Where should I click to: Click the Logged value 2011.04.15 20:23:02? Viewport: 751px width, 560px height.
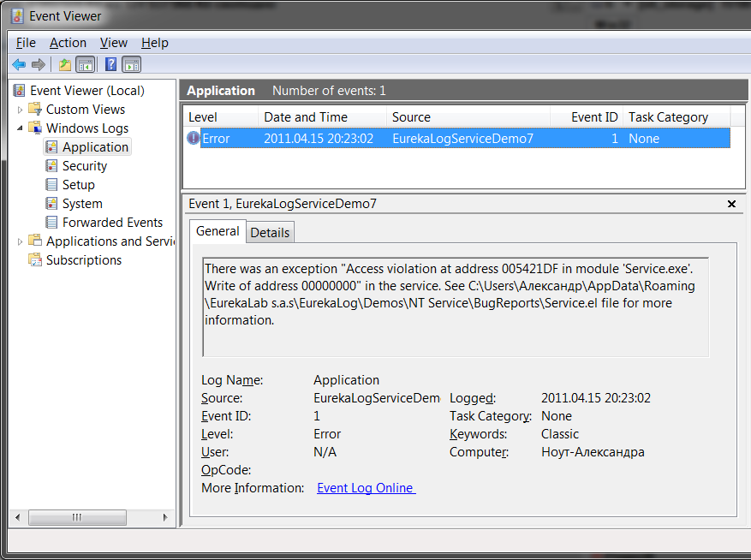(x=596, y=398)
